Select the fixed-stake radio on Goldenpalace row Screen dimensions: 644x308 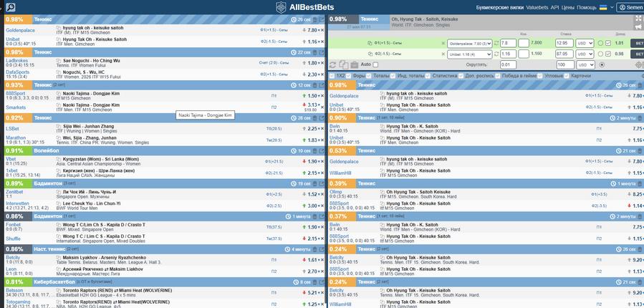tap(600, 43)
